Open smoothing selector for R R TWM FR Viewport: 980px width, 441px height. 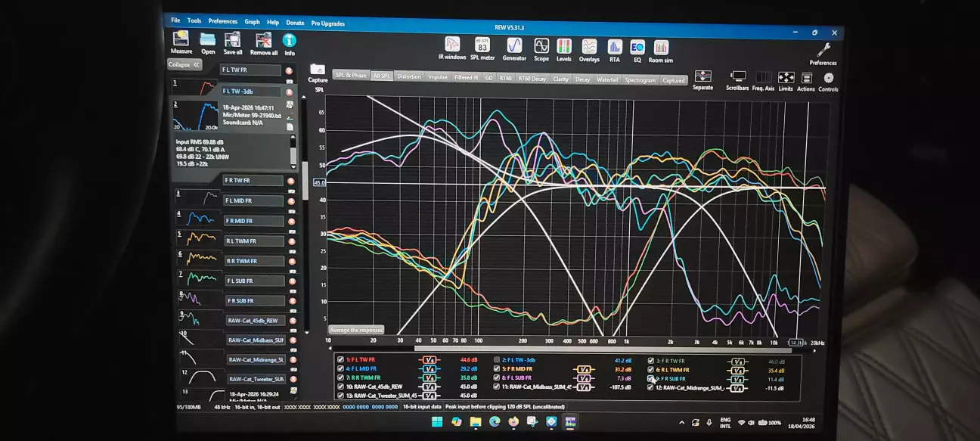[x=430, y=377]
